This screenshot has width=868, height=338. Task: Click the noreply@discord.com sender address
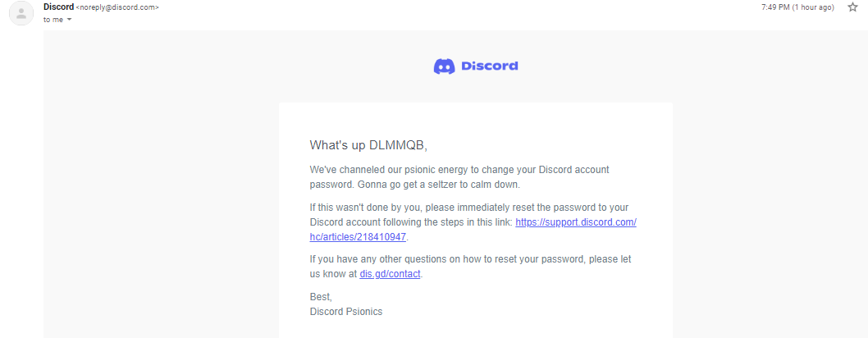pos(117,7)
